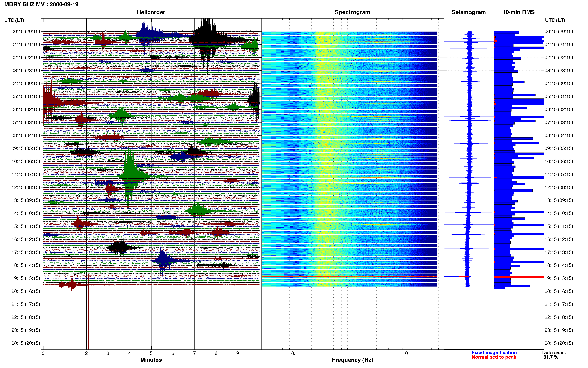The image size is (588, 368).
Task: Click '06:15 (02:15)' label on RMS panel axis
Action: [559, 109]
